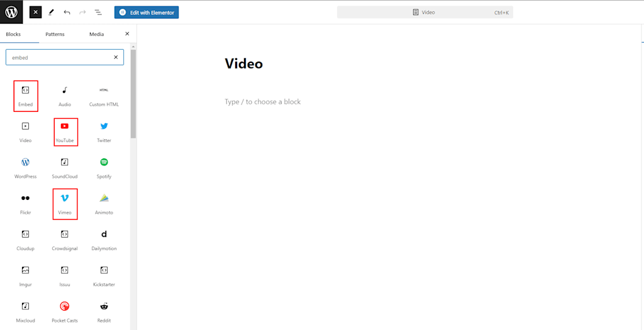Click the scrollbar up arrow in inserter

point(133,47)
